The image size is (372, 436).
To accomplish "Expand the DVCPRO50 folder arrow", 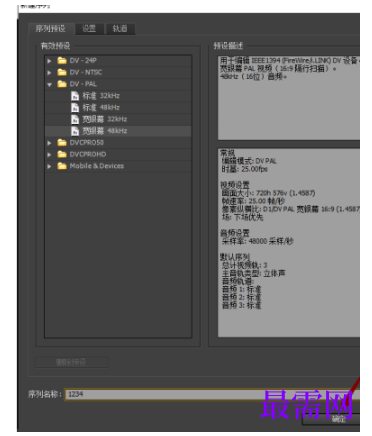I will click(x=49, y=143).
